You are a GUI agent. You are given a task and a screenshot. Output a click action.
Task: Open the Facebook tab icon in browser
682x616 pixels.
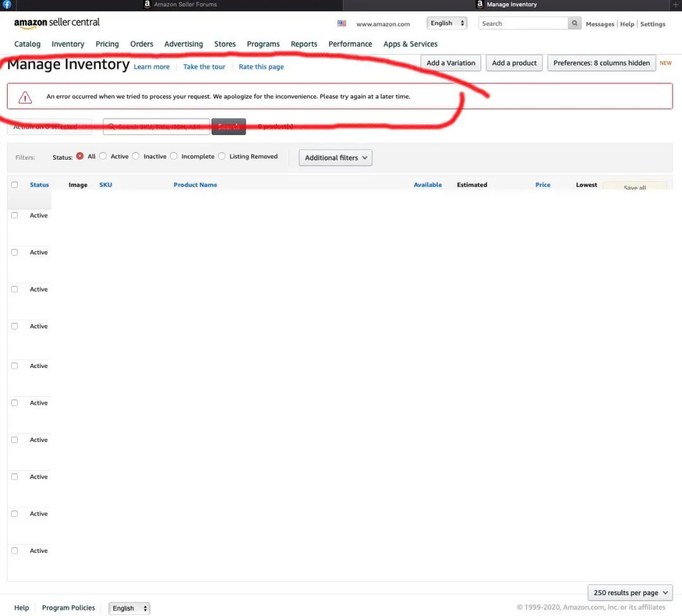[x=6, y=4]
